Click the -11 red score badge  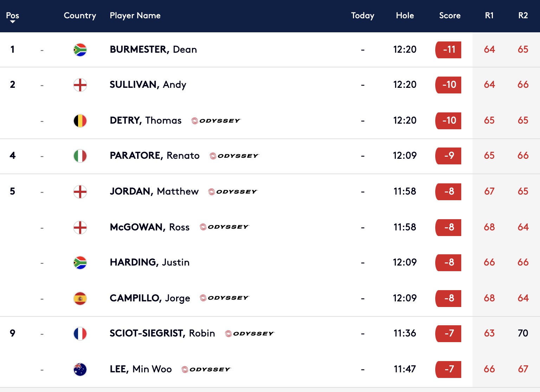[x=448, y=50]
